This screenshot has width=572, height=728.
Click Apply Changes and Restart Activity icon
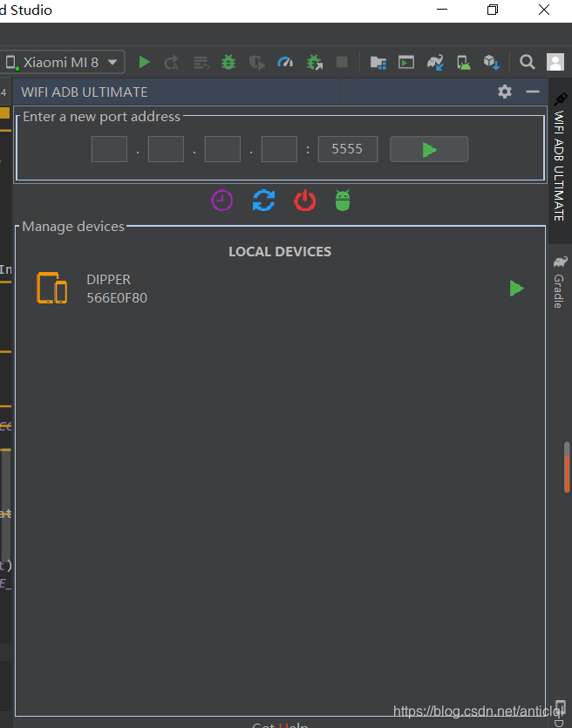tap(172, 62)
